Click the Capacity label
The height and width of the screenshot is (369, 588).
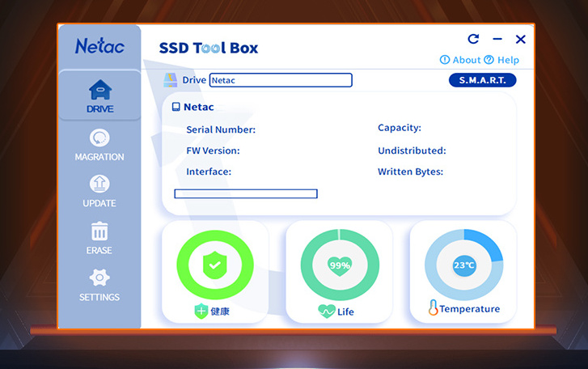400,128
